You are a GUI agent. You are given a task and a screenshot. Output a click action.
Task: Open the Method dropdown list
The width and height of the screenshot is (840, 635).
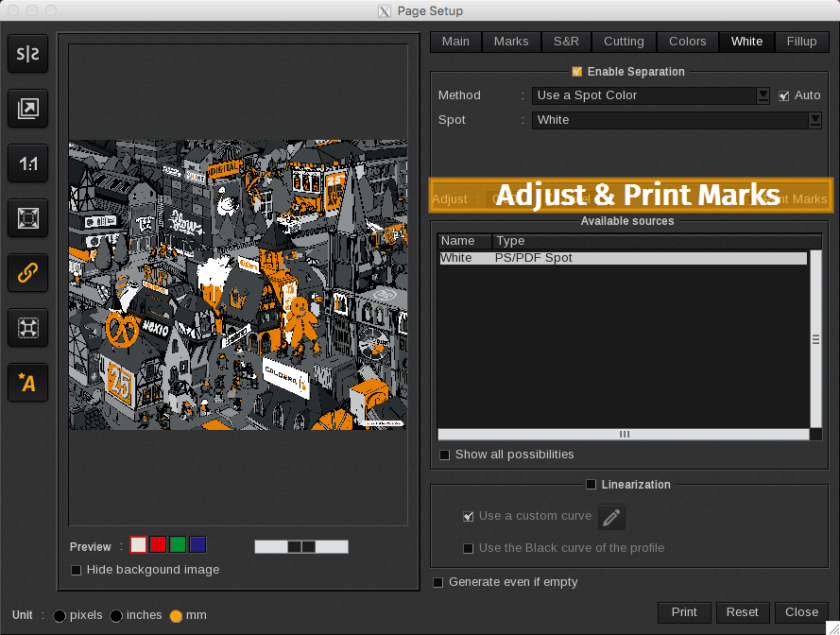point(763,95)
